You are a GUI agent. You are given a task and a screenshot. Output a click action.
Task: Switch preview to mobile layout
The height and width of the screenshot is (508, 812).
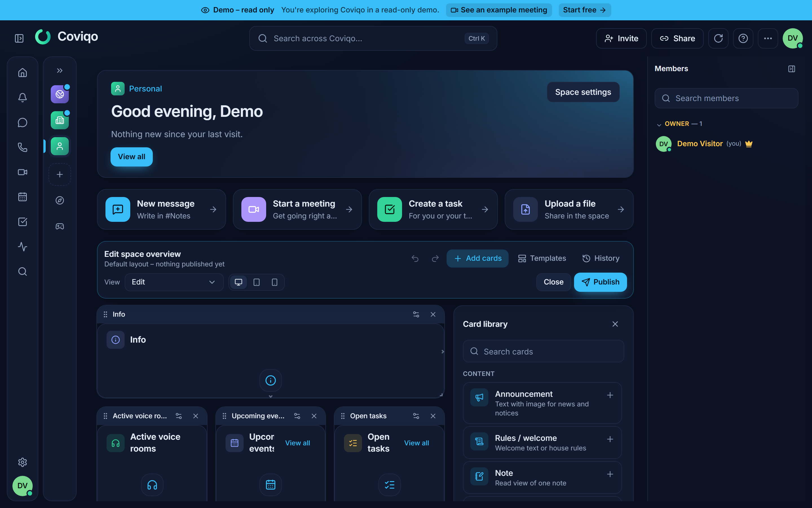point(274,282)
